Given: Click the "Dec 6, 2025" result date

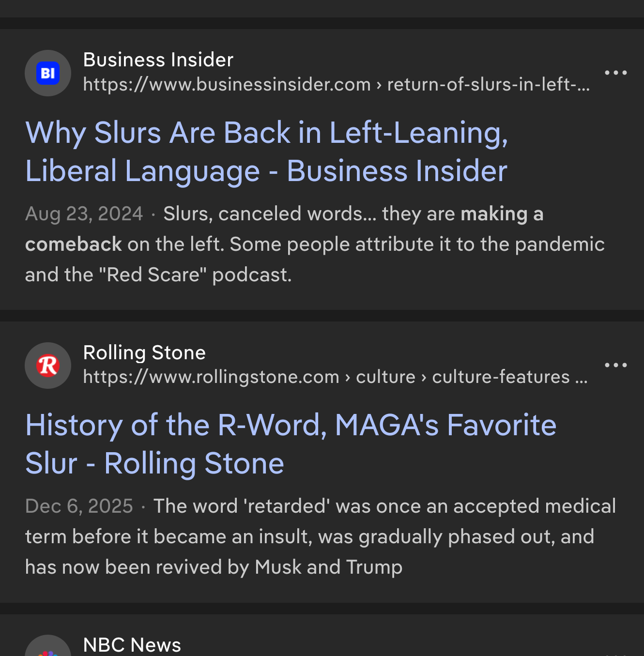Looking at the screenshot, I should pos(79,506).
